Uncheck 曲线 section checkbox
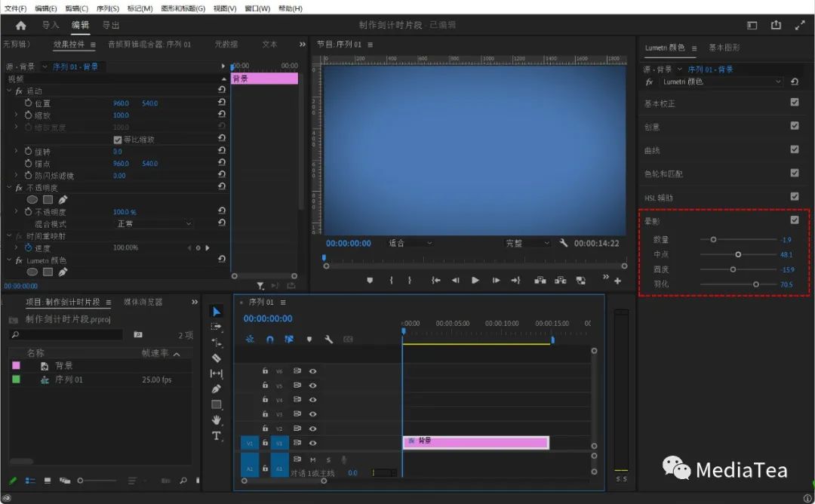 pyautogui.click(x=794, y=149)
